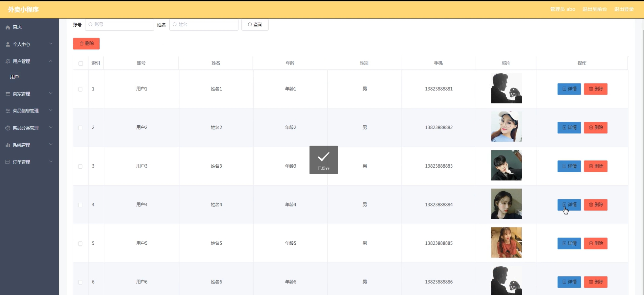644x295 pixels.
Task: Expand the 个人中心 menu chevron
Action: (51, 44)
